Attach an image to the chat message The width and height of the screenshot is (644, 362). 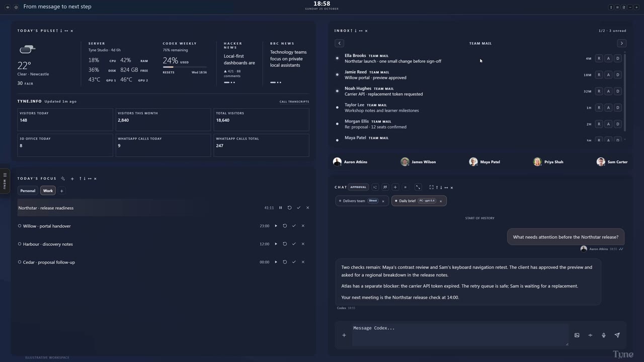(x=577, y=335)
